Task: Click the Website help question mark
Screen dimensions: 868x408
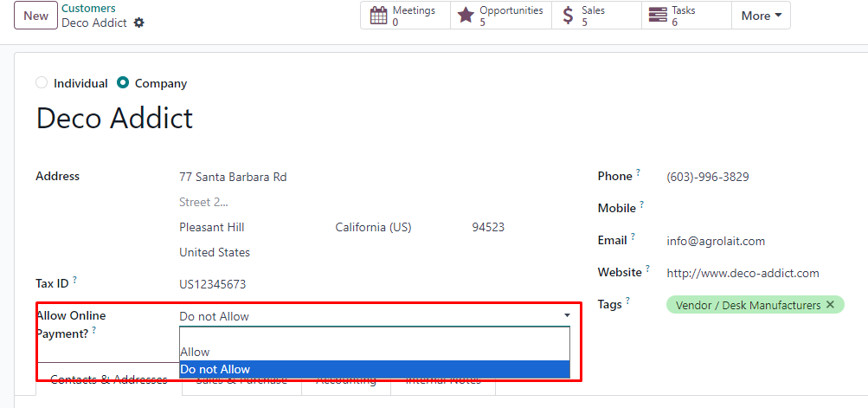Action: 647,269
